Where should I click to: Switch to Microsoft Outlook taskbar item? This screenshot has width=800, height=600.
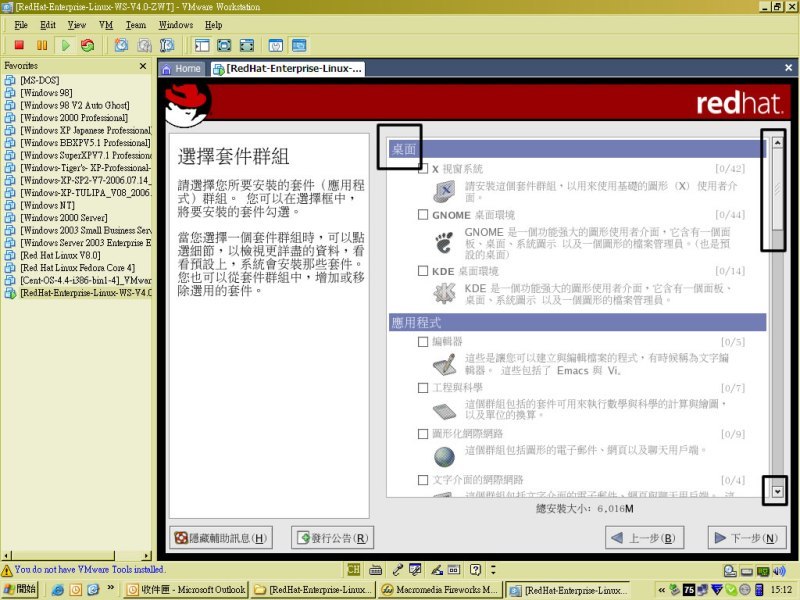(186, 590)
